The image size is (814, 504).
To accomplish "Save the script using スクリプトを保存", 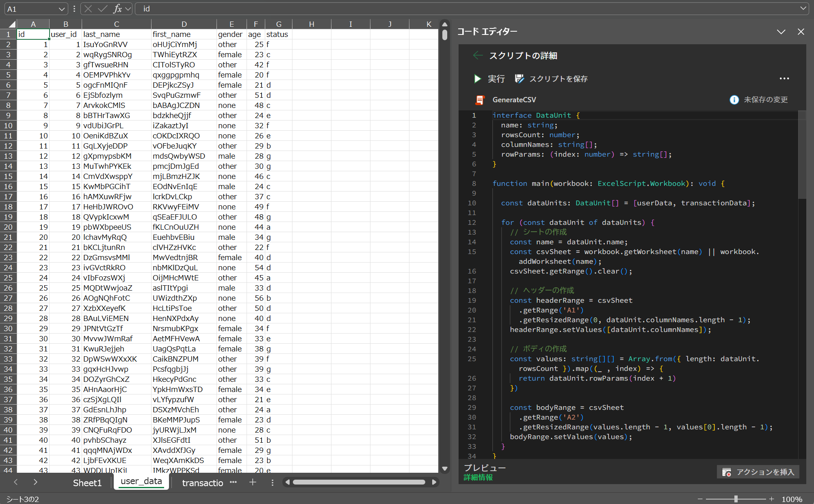I will 551,79.
